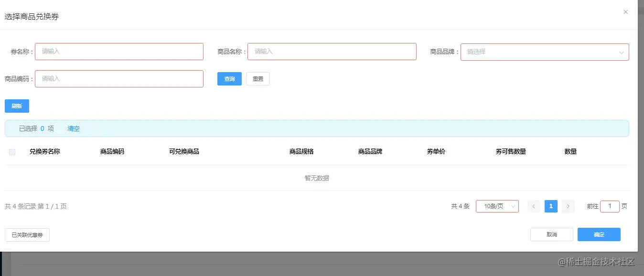Open the 商品品牌 dropdown
Image resolution: width=644 pixels, height=276 pixels.
point(545,52)
